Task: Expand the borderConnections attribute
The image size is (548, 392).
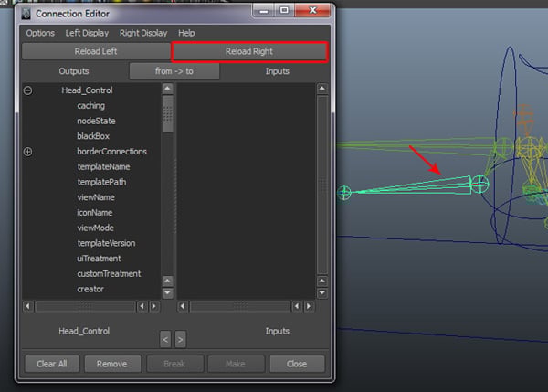Action: (x=27, y=152)
